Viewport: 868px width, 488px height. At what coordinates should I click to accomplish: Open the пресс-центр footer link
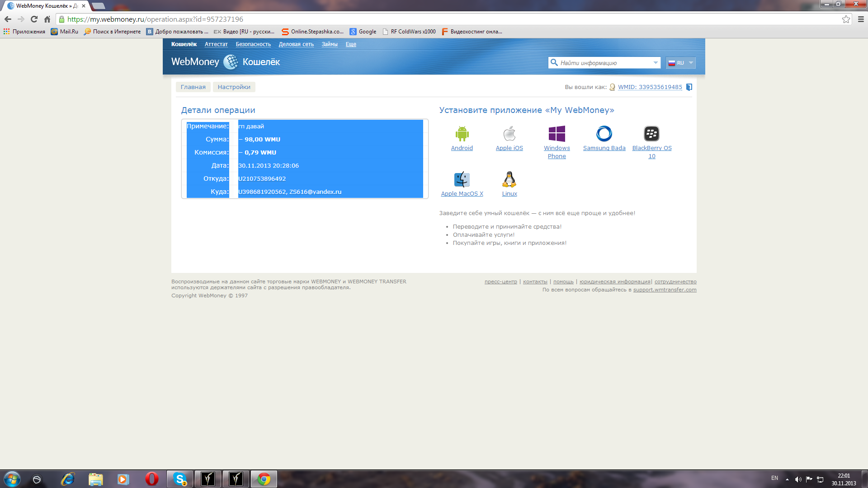[500, 282]
